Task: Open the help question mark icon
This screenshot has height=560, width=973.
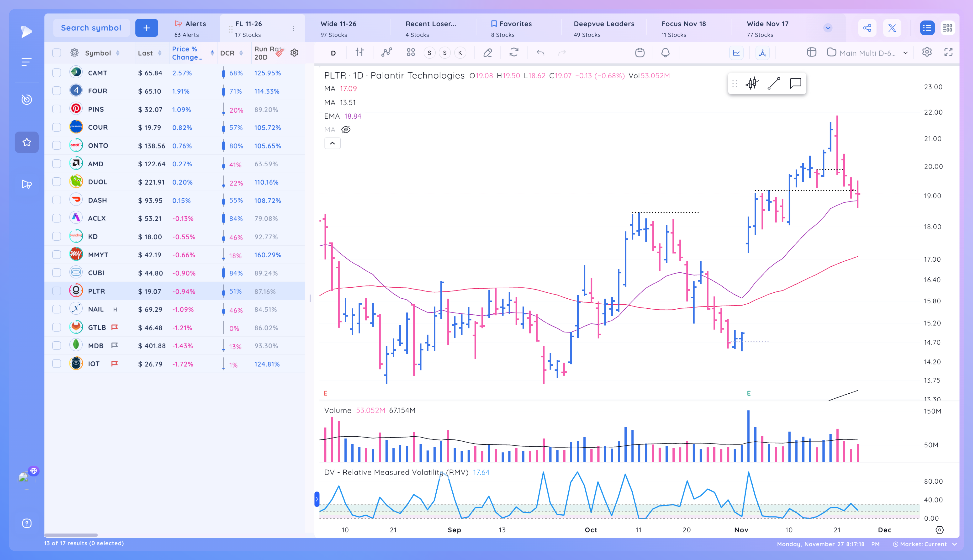Action: coord(26,523)
